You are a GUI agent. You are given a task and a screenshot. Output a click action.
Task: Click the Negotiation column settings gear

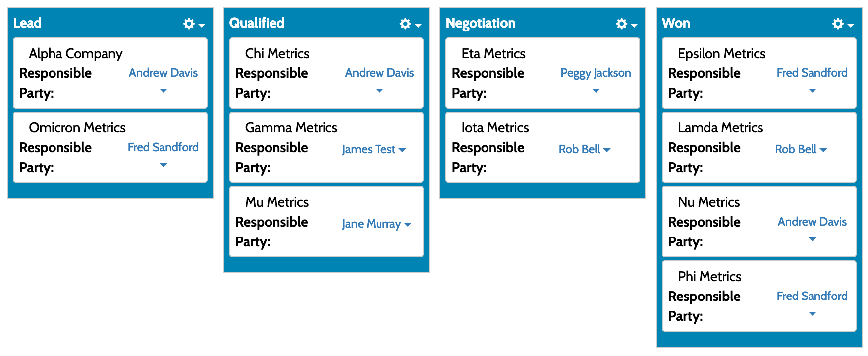626,24
